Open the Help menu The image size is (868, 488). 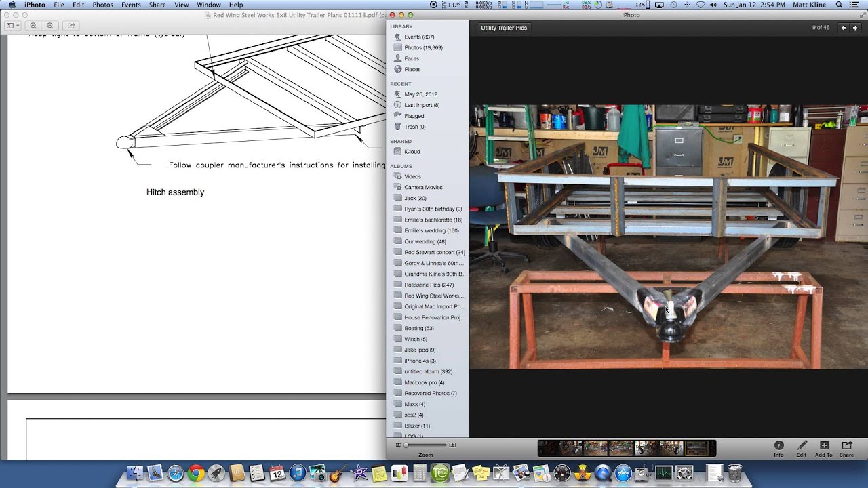236,5
